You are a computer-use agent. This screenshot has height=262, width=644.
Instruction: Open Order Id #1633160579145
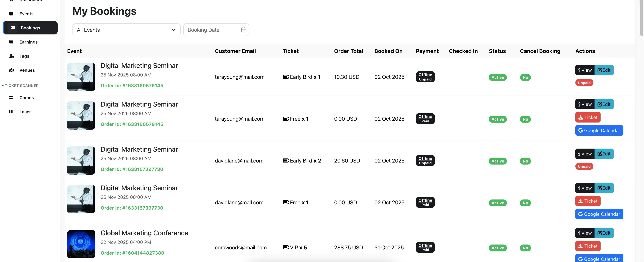132,85
